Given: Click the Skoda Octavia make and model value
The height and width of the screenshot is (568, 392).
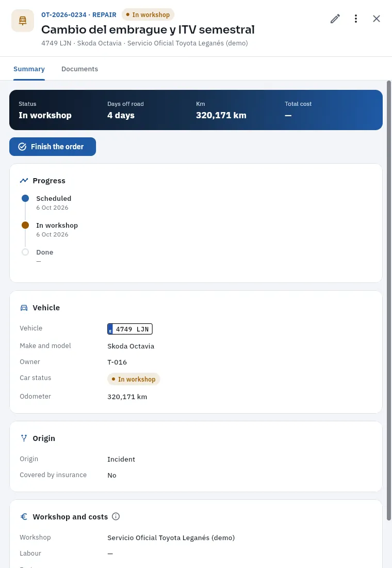Looking at the screenshot, I should tap(130, 346).
